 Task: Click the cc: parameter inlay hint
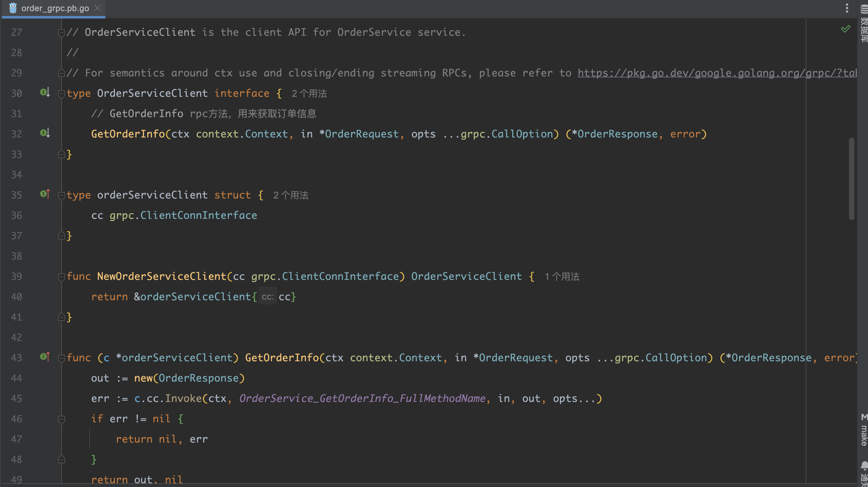click(x=268, y=297)
